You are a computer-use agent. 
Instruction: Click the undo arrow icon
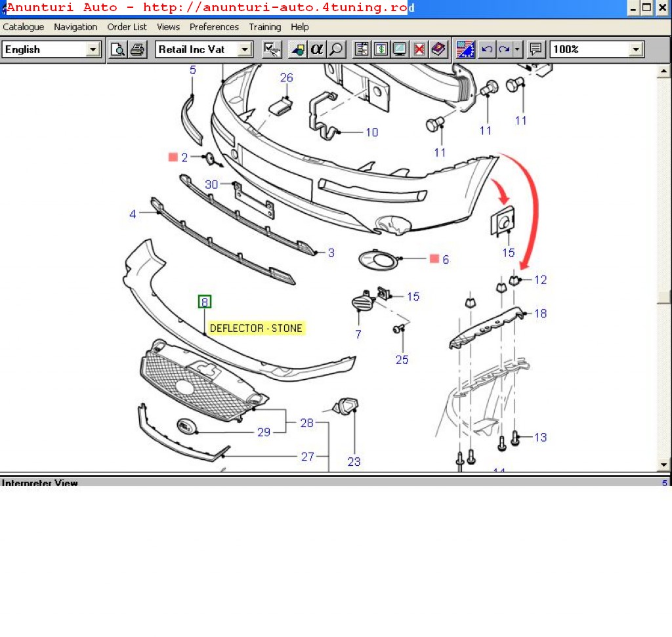(x=486, y=50)
